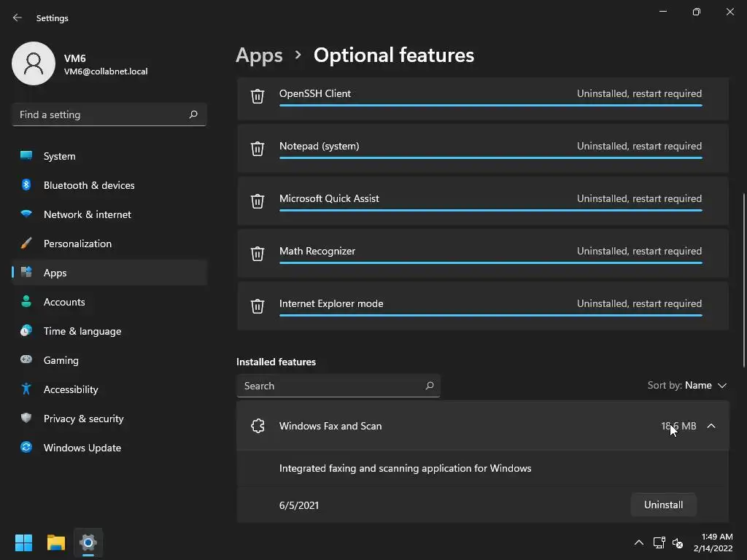Viewport: 747px width, 560px height.
Task: Show hidden icons in system tray
Action: [x=639, y=542]
